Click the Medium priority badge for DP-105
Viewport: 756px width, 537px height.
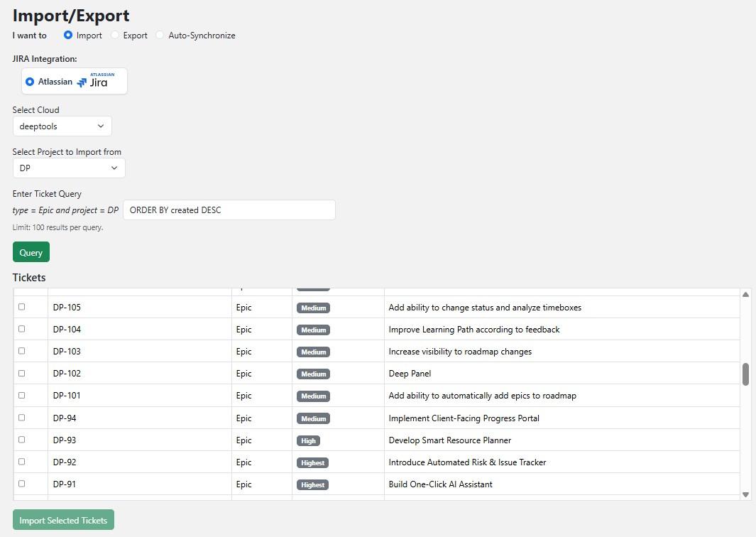click(x=313, y=308)
